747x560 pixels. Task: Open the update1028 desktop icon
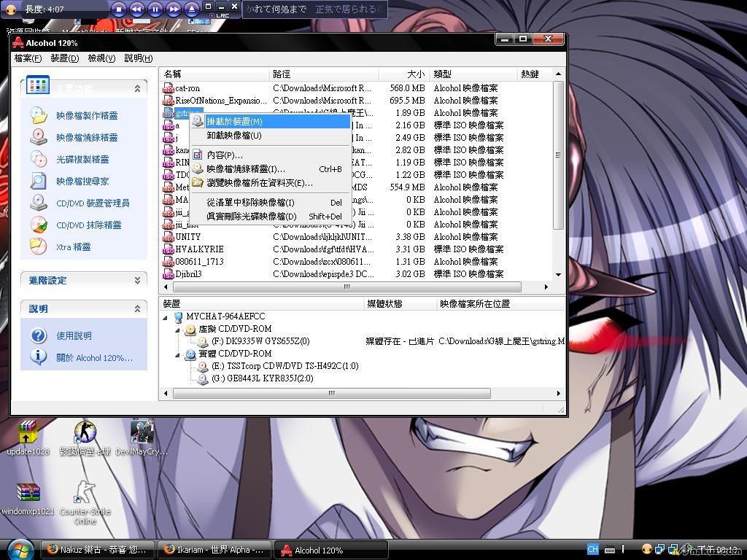tap(28, 437)
